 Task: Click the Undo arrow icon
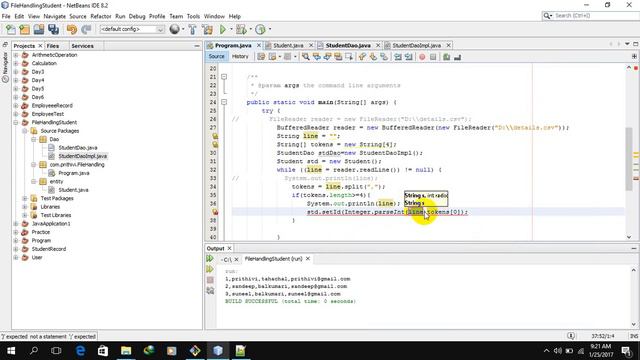tap(72, 29)
